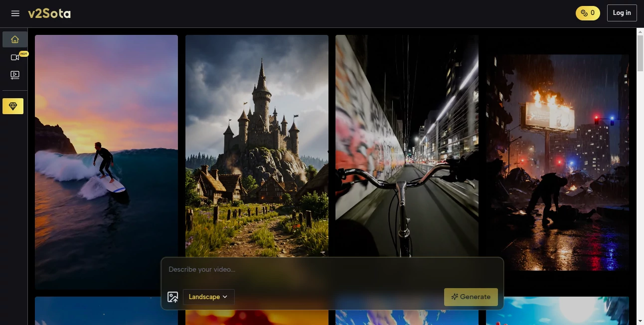Open the hamburger menu
The height and width of the screenshot is (325, 644).
point(15,13)
